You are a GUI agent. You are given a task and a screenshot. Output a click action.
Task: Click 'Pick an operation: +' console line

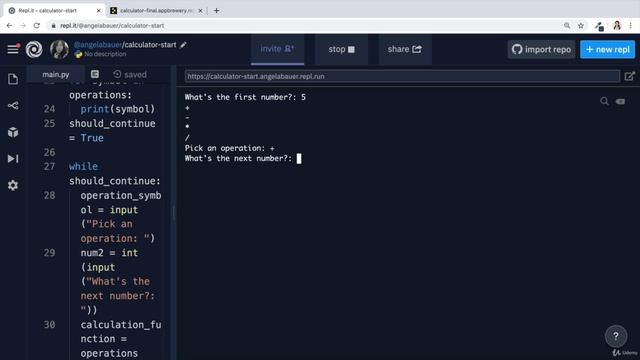(x=229, y=148)
